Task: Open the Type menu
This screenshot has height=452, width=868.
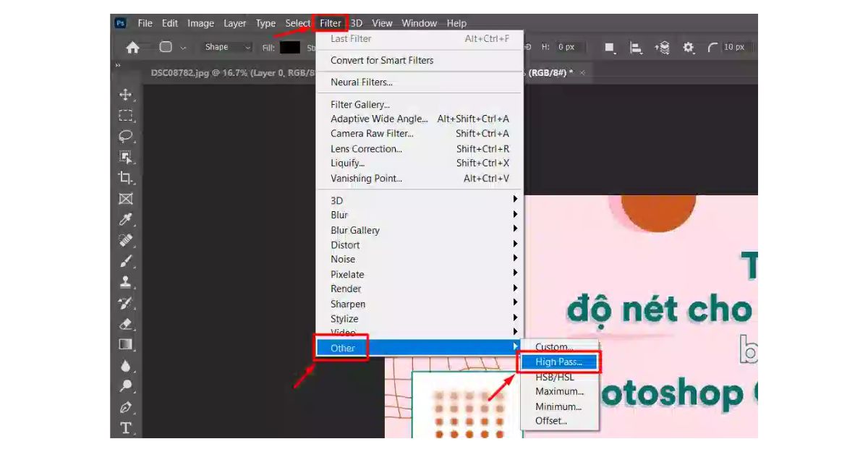Action: (265, 23)
